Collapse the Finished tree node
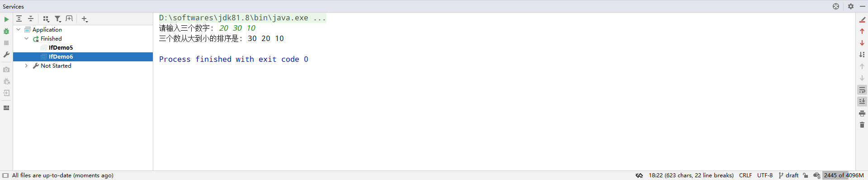Image resolution: width=868 pixels, height=180 pixels. [27, 38]
